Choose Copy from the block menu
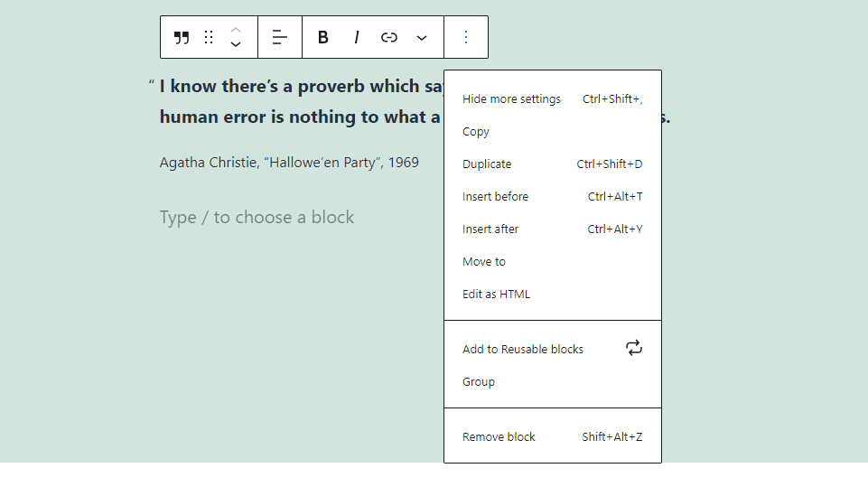This screenshot has height=487, width=868. click(476, 132)
